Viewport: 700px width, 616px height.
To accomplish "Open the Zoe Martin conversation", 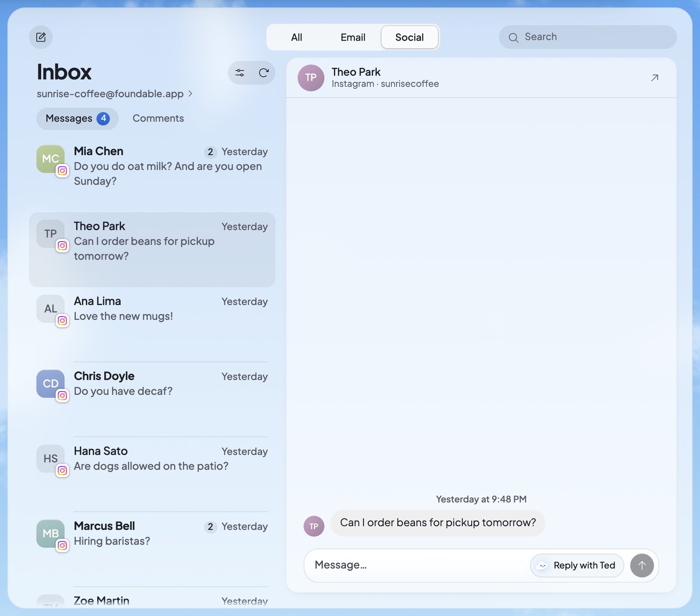I will coord(152,597).
